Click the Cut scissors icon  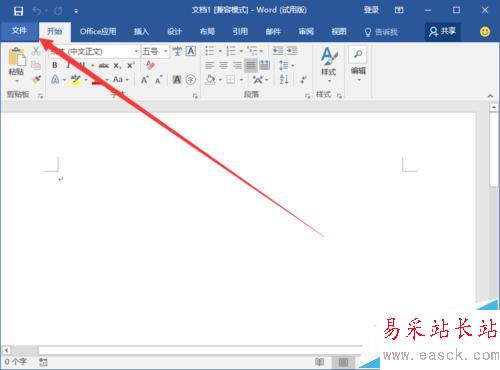pyautogui.click(x=36, y=51)
